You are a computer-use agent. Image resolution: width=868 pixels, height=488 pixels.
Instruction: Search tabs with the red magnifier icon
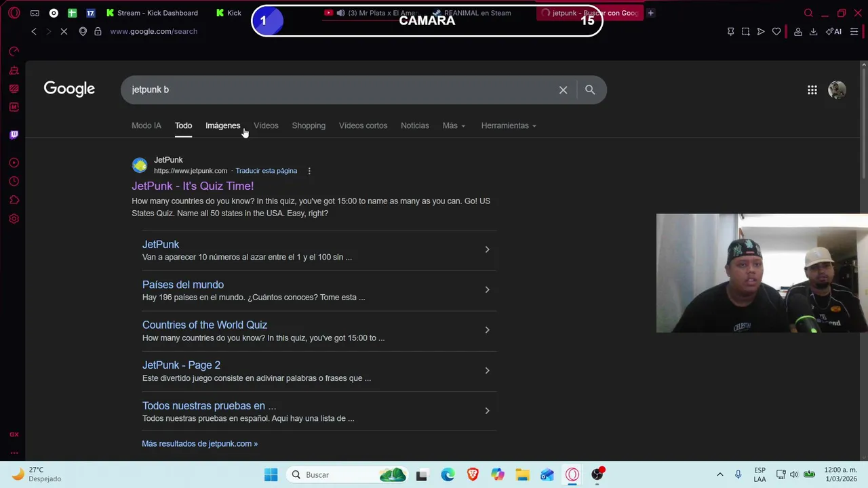pos(808,13)
